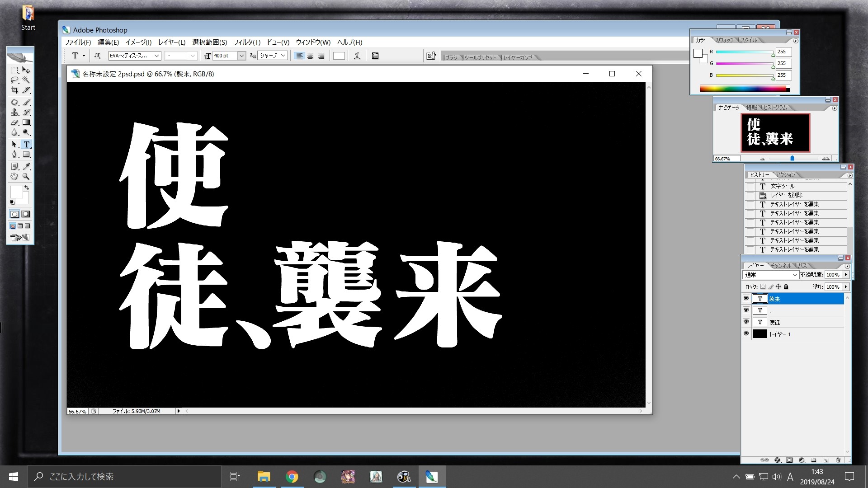Click the color spectrum ramp in Color panel

tap(745, 89)
